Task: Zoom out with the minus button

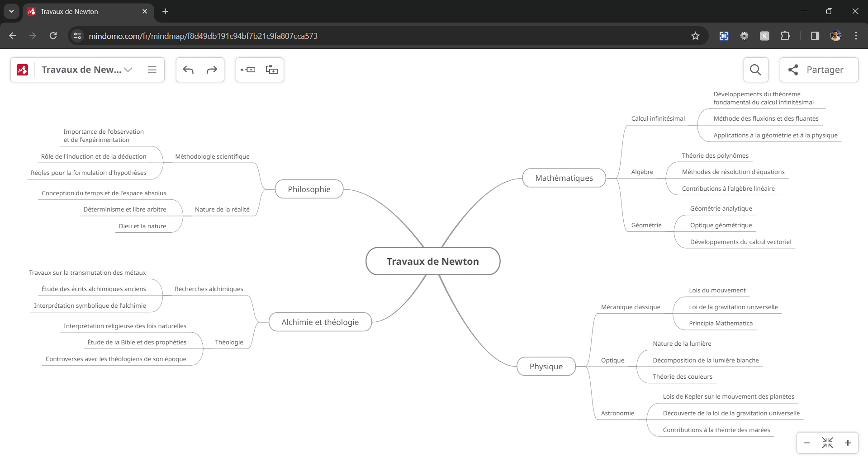Action: tap(807, 443)
